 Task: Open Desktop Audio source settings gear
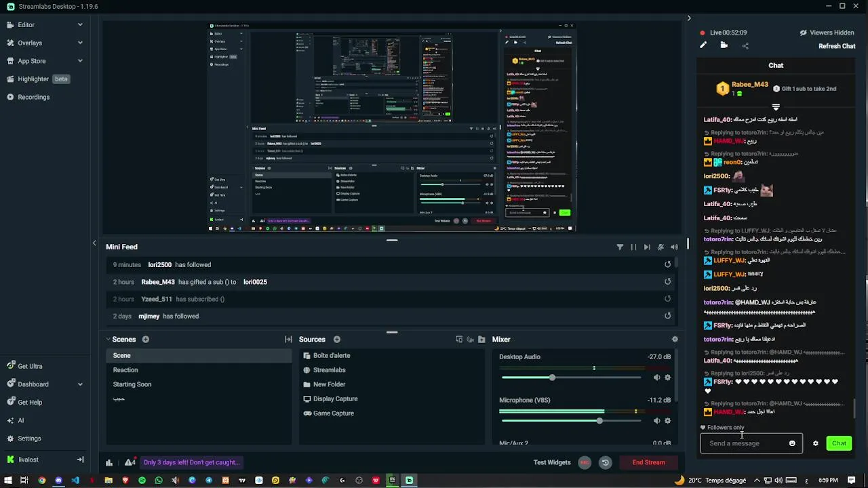click(x=668, y=378)
